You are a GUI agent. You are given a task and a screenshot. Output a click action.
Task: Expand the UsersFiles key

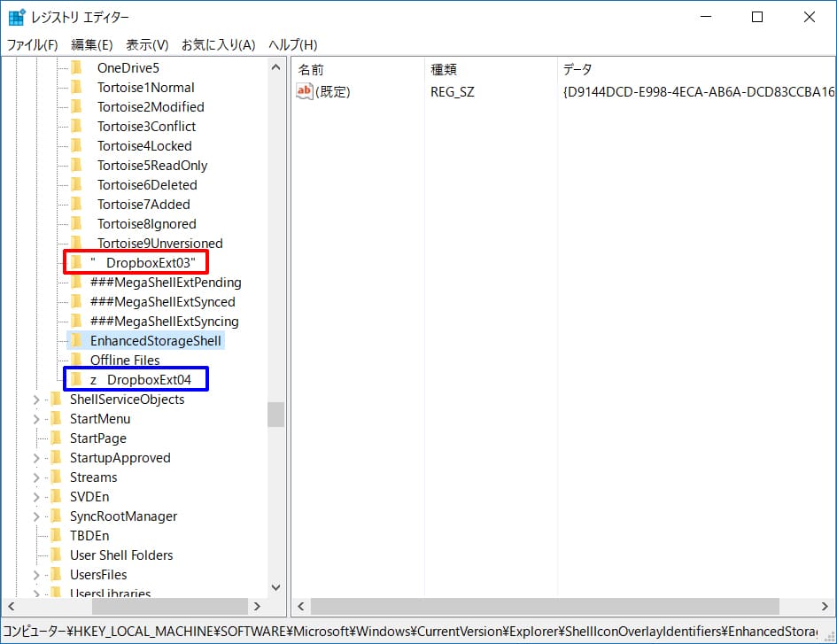(35, 575)
